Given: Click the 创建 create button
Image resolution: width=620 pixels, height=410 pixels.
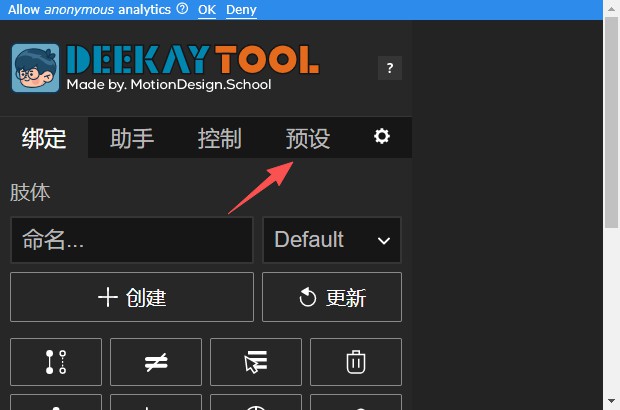Looking at the screenshot, I should click(x=132, y=297).
